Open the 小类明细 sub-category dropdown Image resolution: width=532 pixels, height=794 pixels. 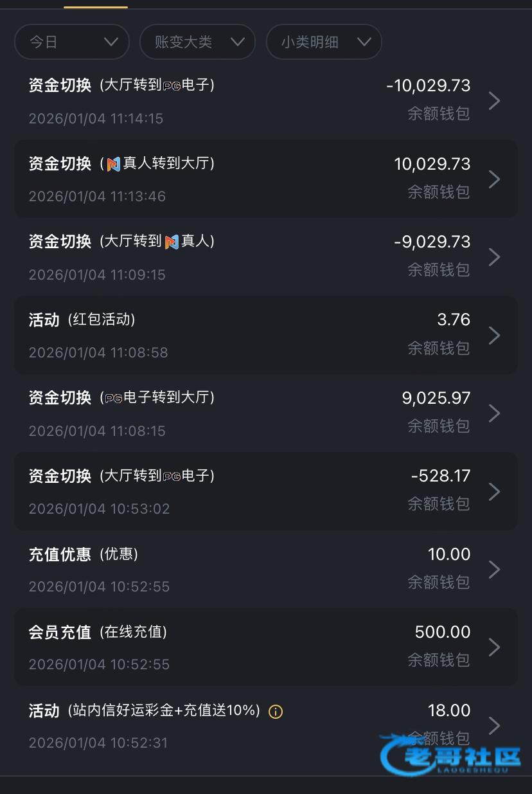[x=324, y=42]
